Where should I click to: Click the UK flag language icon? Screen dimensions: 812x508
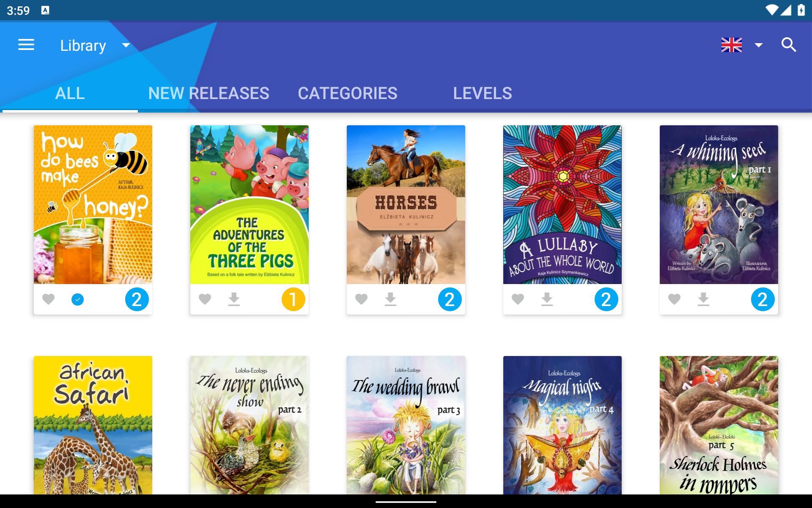tap(732, 45)
